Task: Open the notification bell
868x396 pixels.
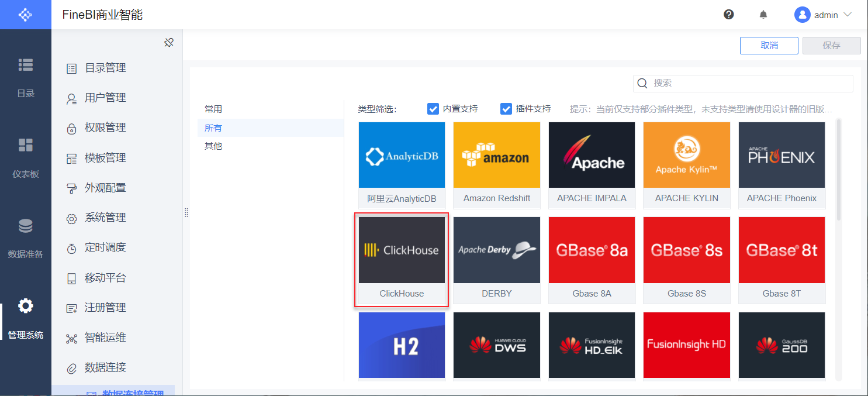Action: 763,15
